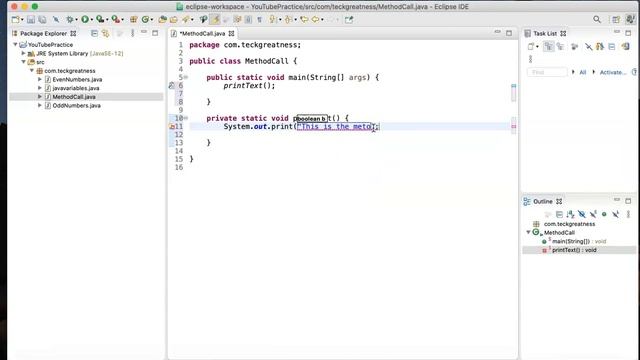Start the Debug bug icon

click(70, 19)
